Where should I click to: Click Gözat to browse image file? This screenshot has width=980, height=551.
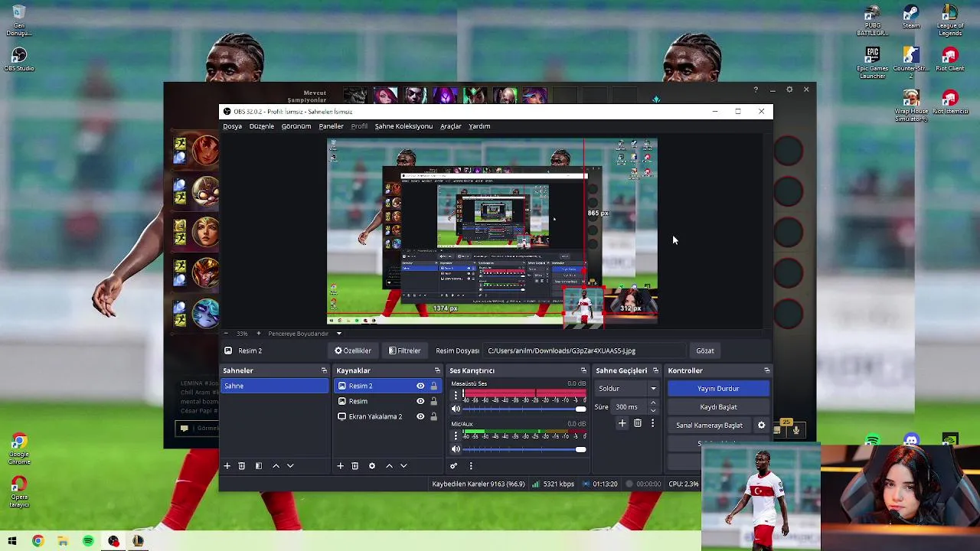click(x=705, y=350)
